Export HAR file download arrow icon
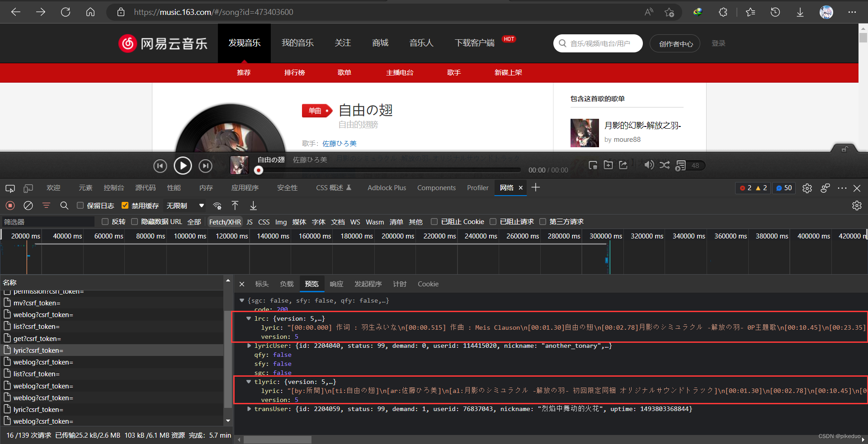 (x=253, y=206)
